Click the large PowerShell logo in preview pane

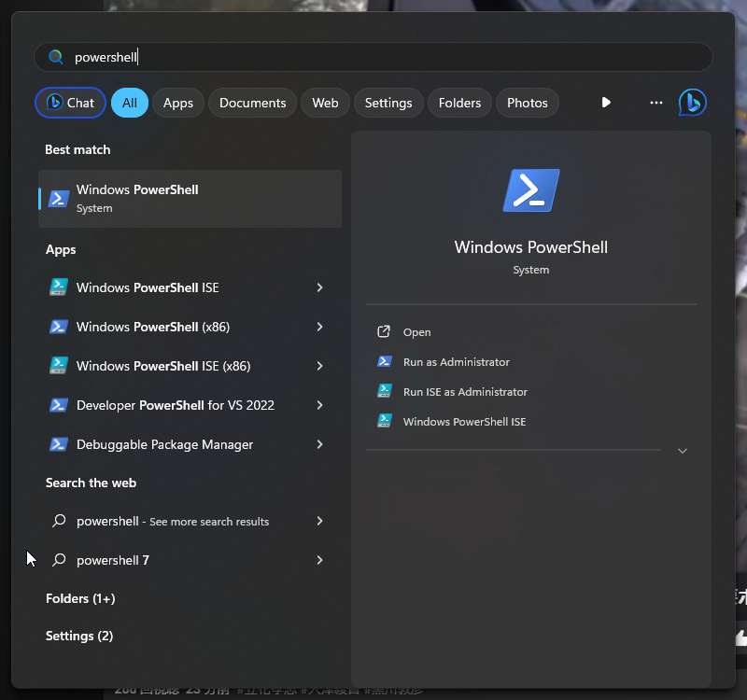tap(531, 190)
